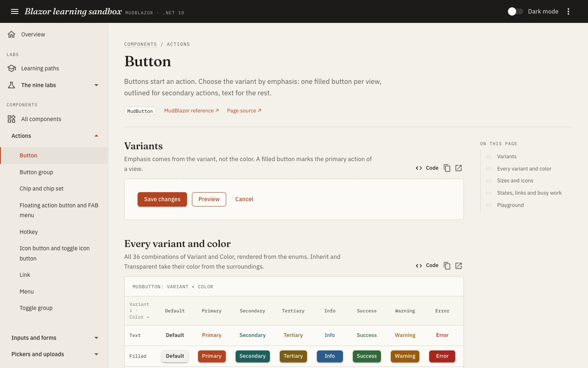
Task: Open the Page source link
Action: 244,111
